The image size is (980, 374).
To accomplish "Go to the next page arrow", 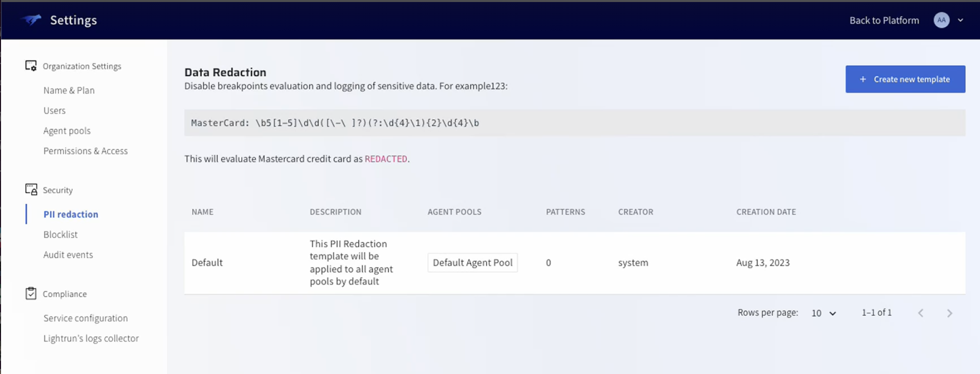I will 949,313.
